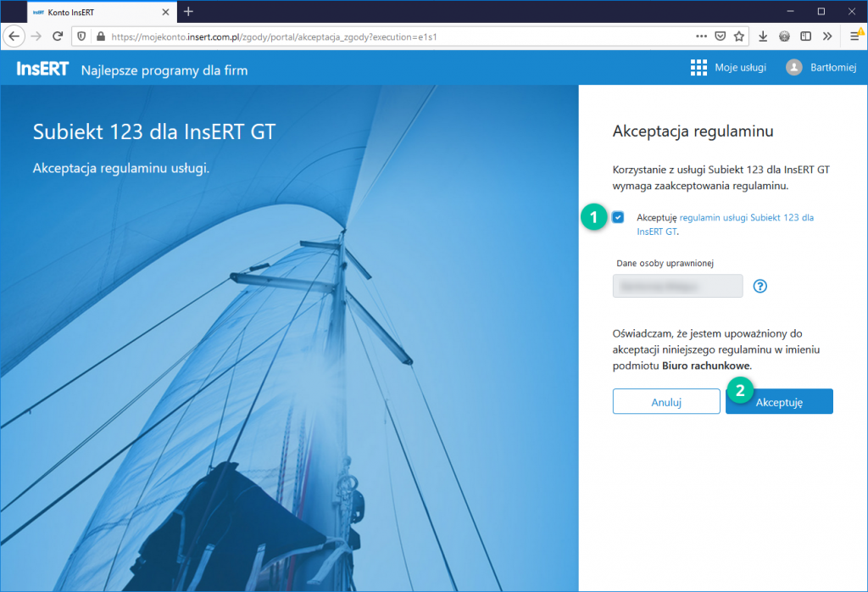Viewport: 868px width, 592px height.
Task: Toggle the browser sidebar icon
Action: click(806, 36)
